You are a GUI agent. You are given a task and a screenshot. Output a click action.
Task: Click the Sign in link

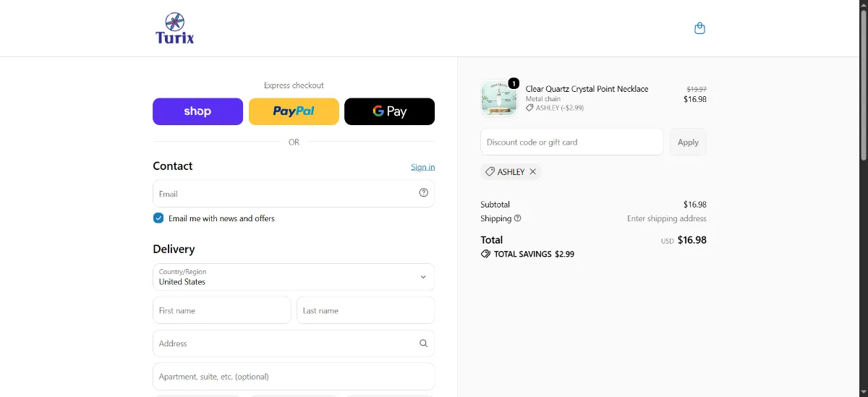click(423, 167)
